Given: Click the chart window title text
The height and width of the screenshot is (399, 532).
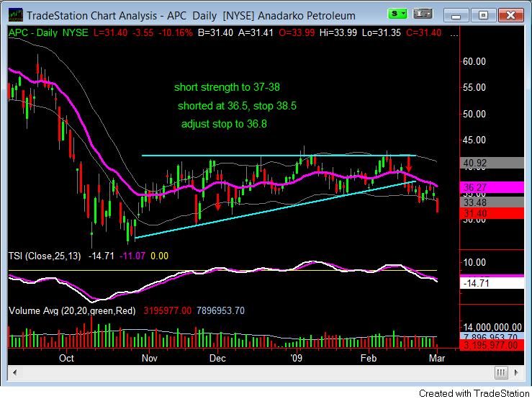Looking at the screenshot, I should click(191, 16).
